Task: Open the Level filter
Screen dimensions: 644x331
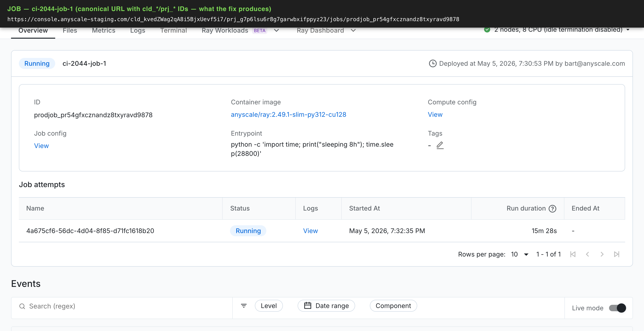Action: pos(269,306)
